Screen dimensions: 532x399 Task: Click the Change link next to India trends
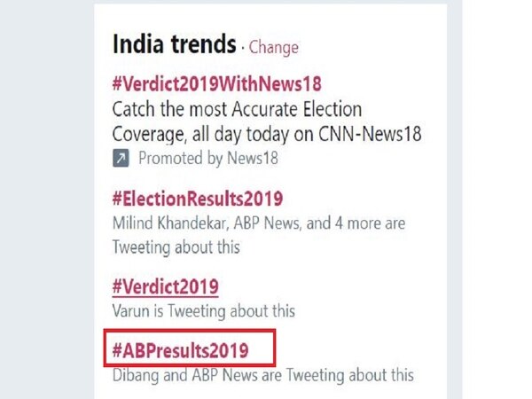[x=274, y=47]
